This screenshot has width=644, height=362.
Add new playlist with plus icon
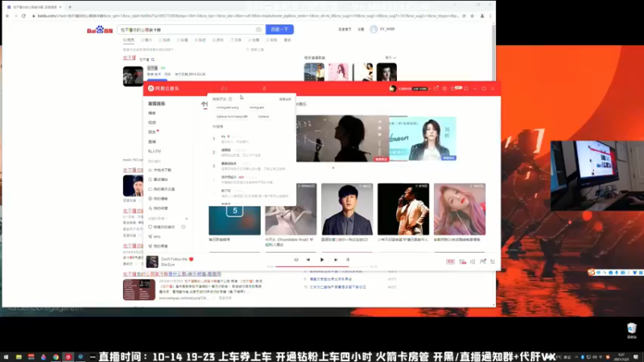click(x=187, y=218)
